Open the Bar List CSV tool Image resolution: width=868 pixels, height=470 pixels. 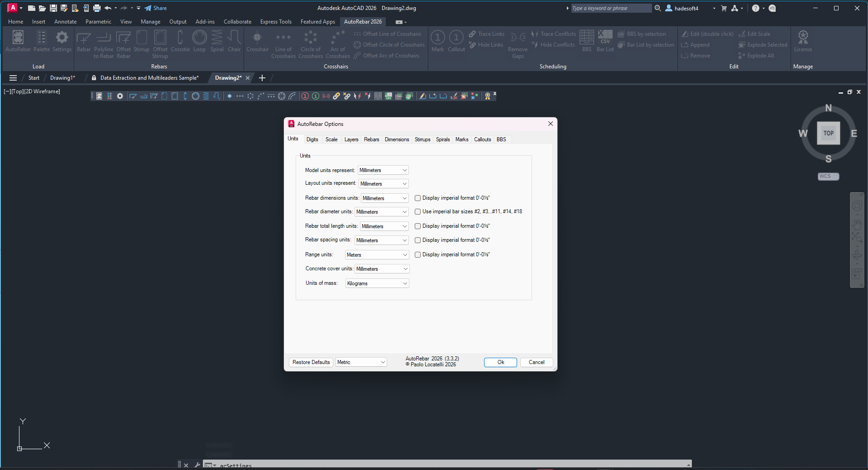(605, 41)
